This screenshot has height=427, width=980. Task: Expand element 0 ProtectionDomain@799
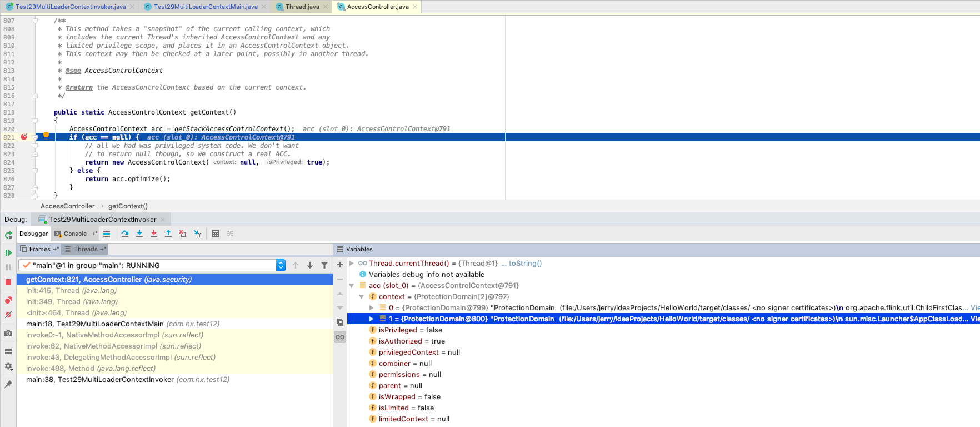[x=372, y=307]
